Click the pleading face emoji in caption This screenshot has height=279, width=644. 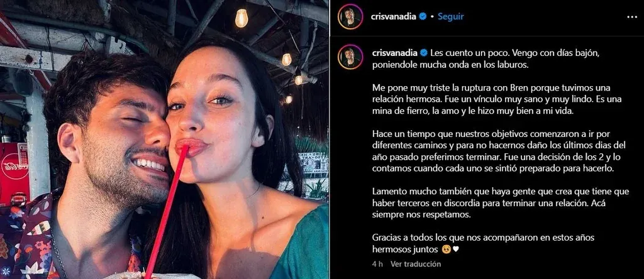(446, 249)
